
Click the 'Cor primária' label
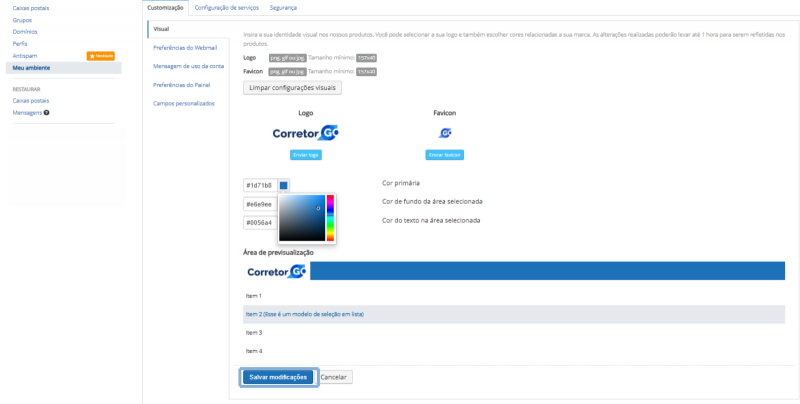coord(401,183)
